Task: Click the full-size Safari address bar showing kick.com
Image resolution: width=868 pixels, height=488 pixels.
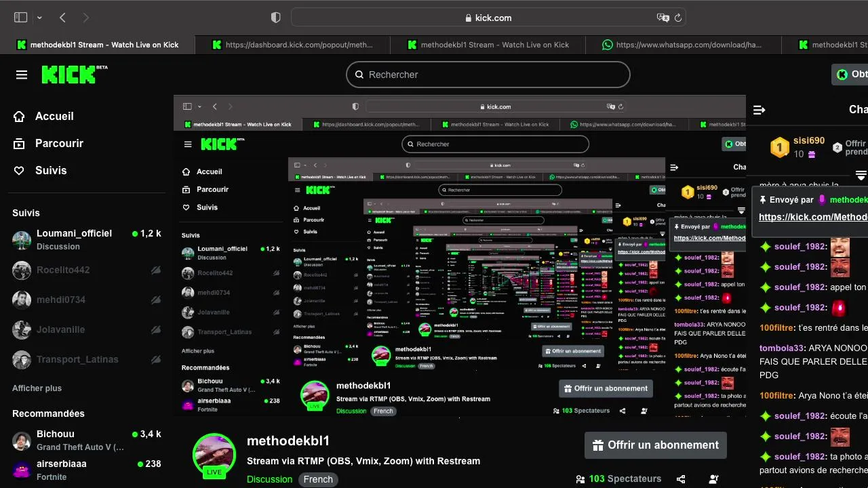Action: (488, 18)
